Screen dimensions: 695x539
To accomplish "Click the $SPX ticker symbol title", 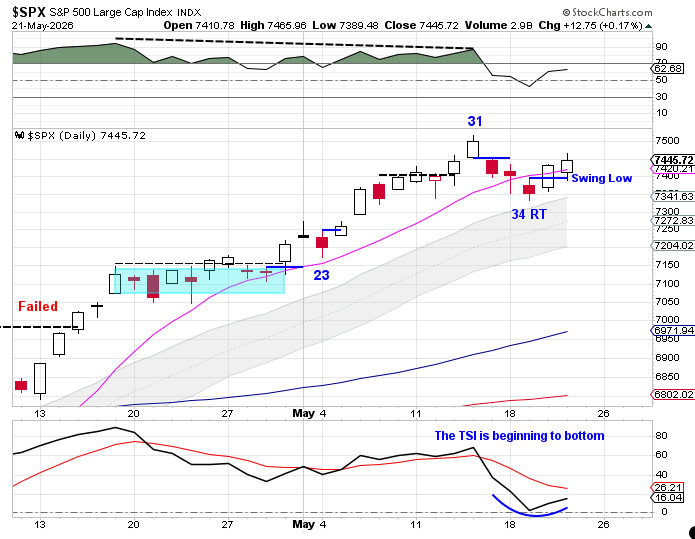I will click(x=29, y=12).
